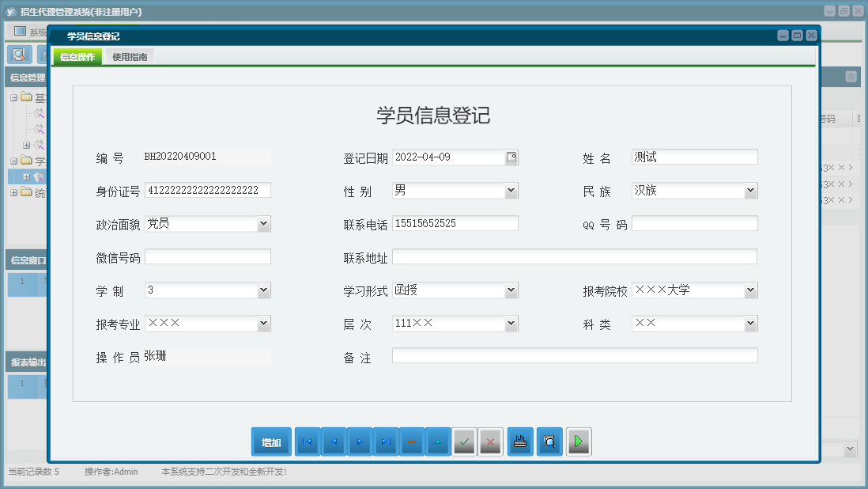Click the red X cancel icon
The image size is (868, 489).
490,442
